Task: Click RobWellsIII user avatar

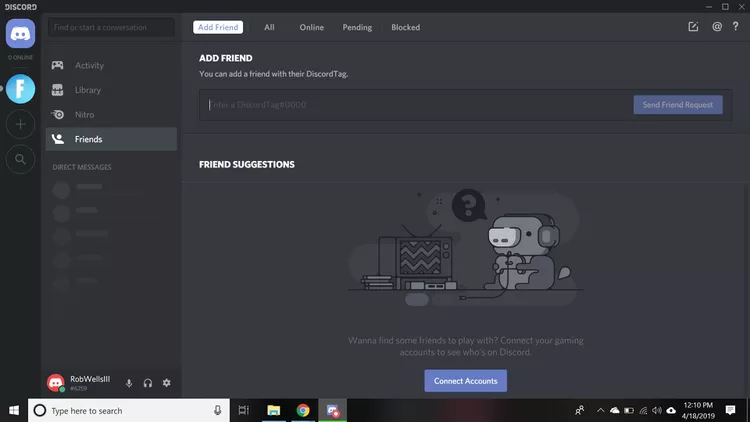Action: pos(56,383)
